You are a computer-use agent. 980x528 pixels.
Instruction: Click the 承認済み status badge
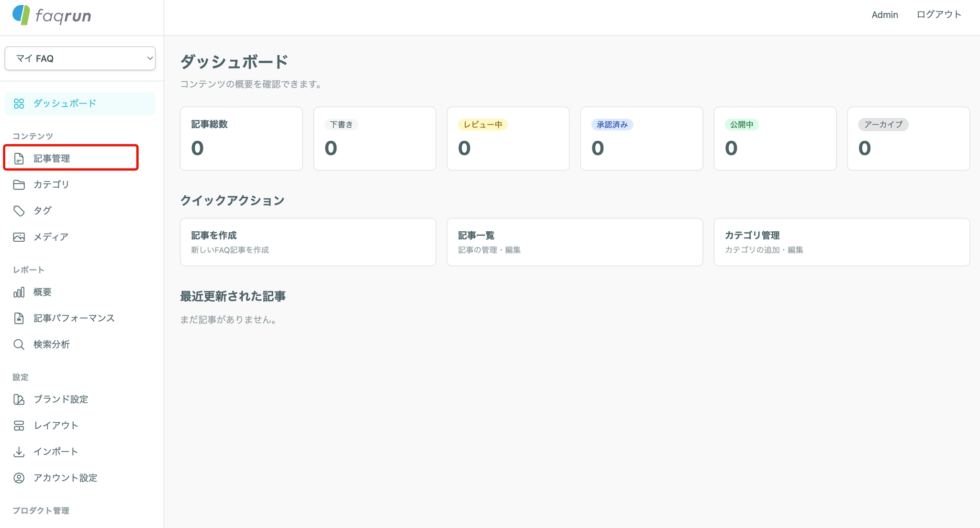[612, 124]
